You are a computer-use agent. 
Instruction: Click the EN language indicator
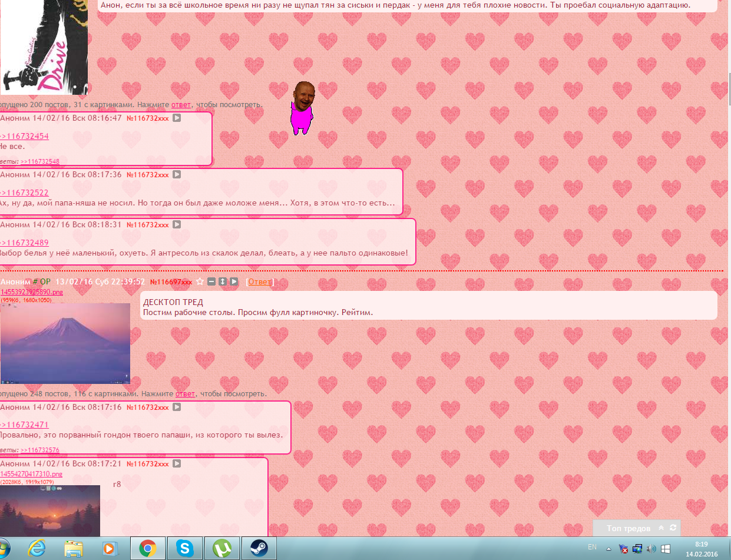point(592,547)
